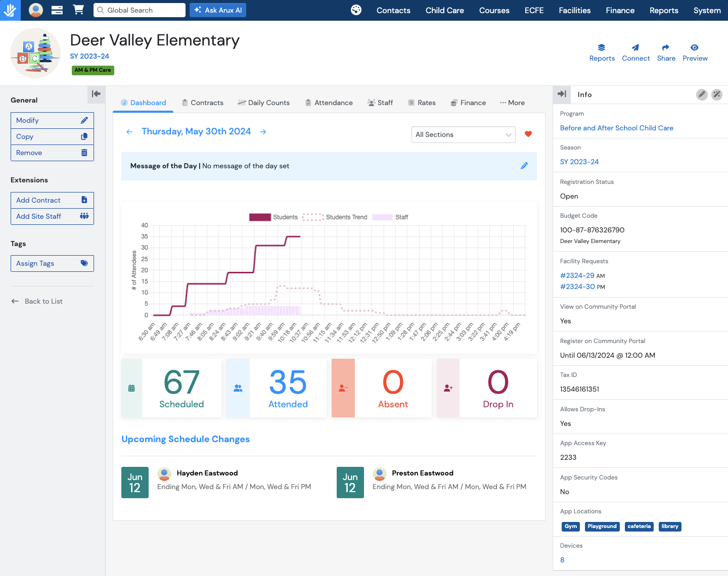Edit the Message of the Day pencil

(x=524, y=166)
